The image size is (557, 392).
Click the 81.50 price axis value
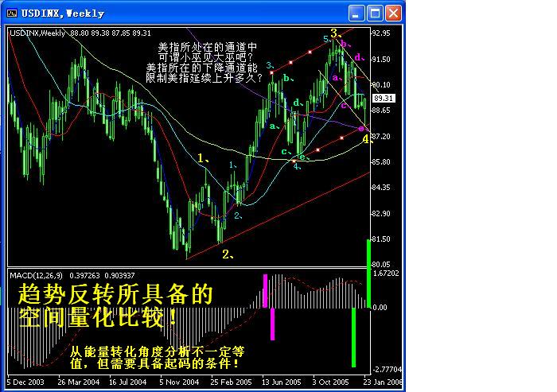[381, 239]
